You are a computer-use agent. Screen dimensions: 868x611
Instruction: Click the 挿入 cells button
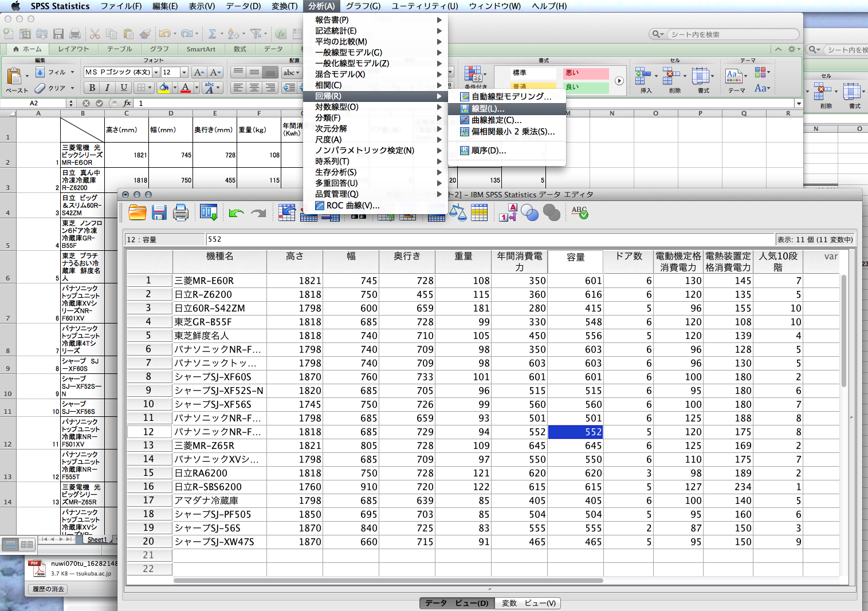(646, 80)
